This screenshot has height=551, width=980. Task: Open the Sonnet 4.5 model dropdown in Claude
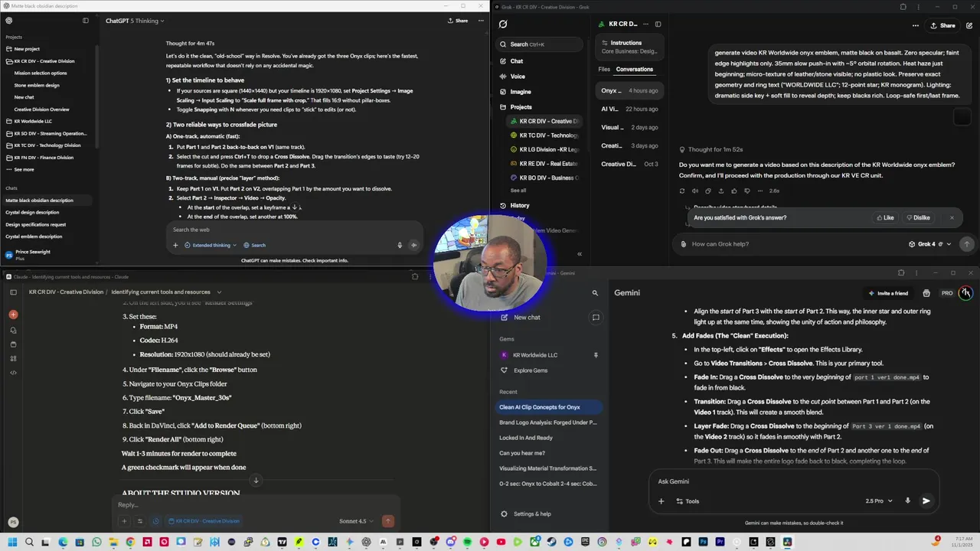(x=357, y=521)
